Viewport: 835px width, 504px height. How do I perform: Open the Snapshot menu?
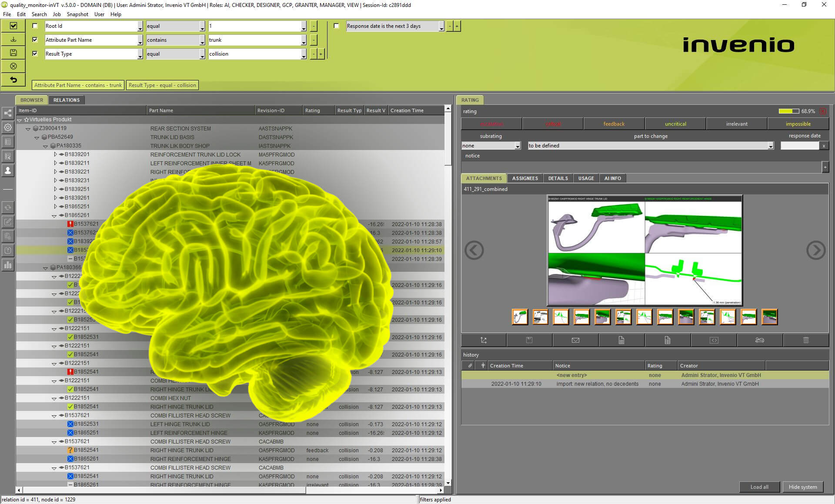coord(77,14)
